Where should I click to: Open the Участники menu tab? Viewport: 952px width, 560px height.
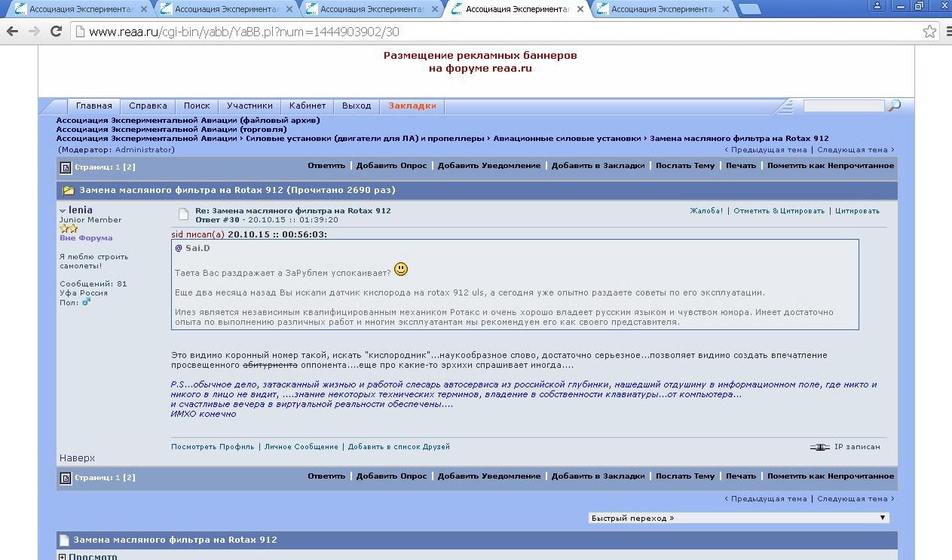[249, 106]
